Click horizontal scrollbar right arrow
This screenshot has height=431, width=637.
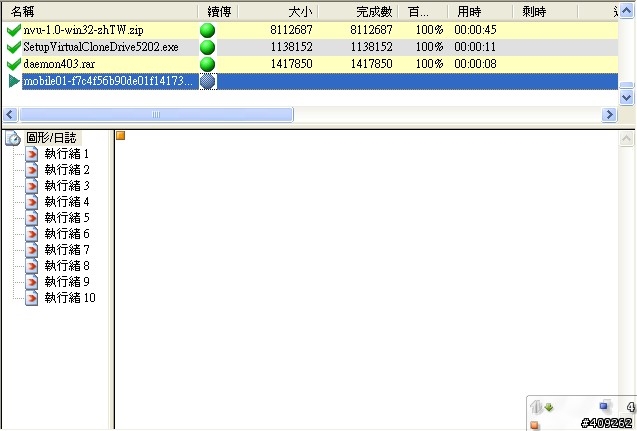pyautogui.click(x=609, y=115)
